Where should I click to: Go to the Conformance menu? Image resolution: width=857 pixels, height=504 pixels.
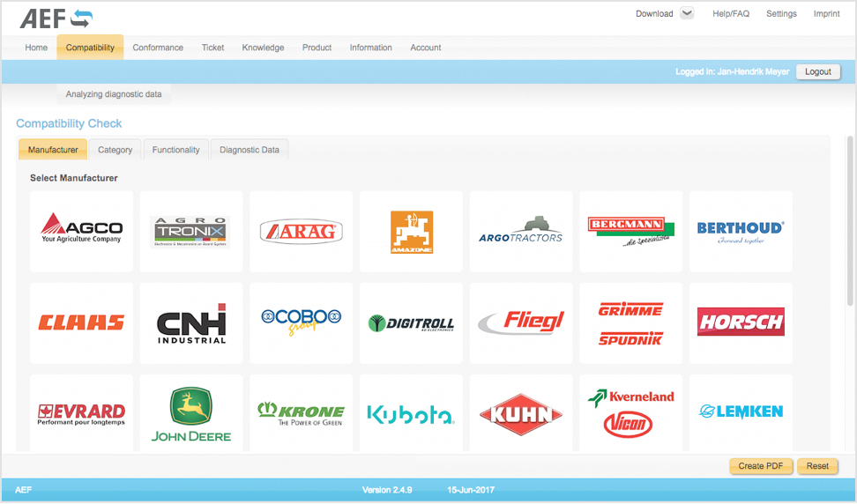point(158,48)
